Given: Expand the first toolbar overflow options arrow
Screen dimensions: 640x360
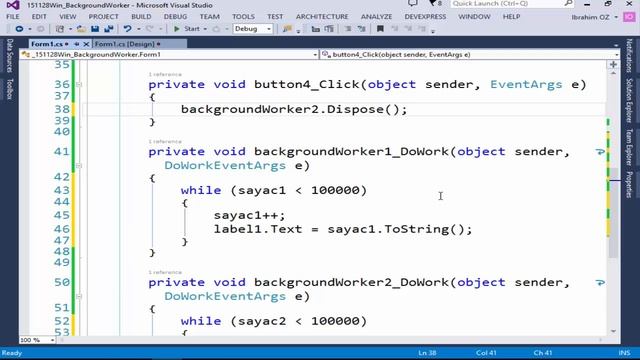Looking at the screenshot, I should point(298,31).
